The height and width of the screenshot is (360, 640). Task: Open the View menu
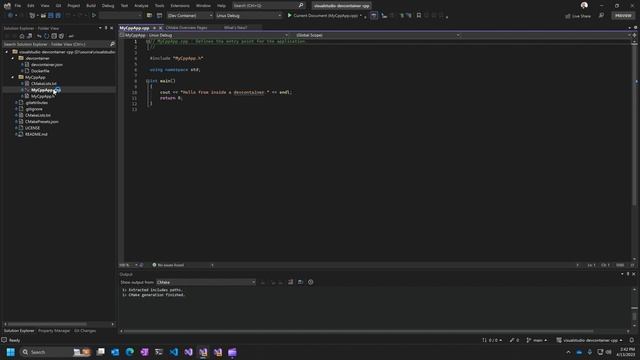coord(45,6)
